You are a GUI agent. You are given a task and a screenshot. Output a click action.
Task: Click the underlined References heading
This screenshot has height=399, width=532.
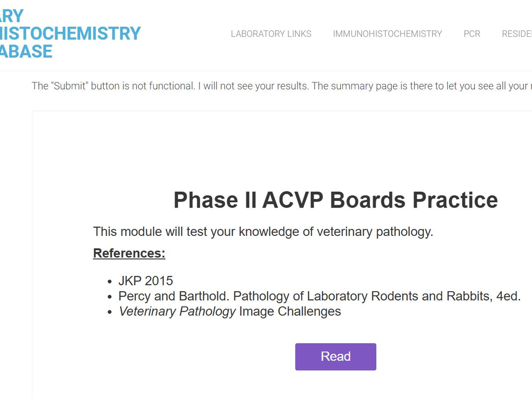[x=129, y=253]
